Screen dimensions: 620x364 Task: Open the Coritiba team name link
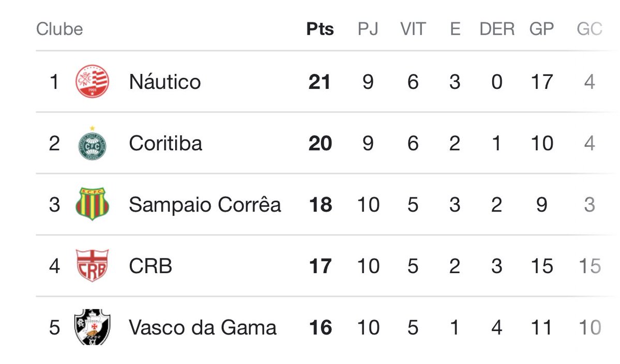click(165, 143)
